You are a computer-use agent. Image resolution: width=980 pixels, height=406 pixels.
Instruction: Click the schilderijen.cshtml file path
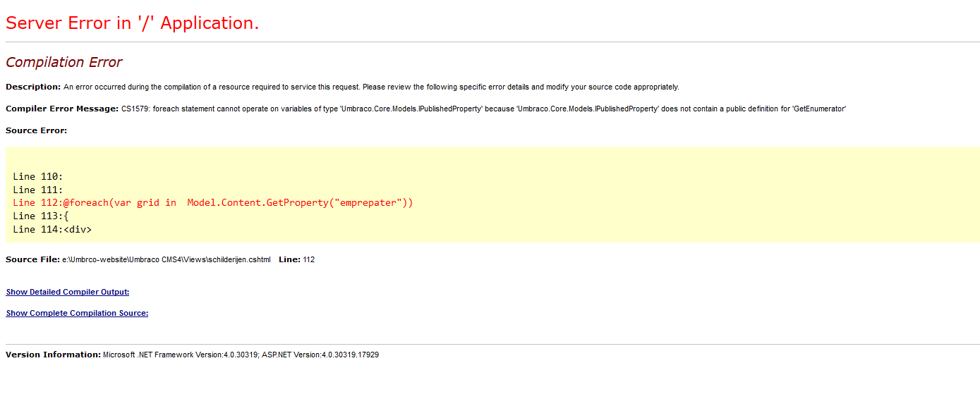pos(167,259)
